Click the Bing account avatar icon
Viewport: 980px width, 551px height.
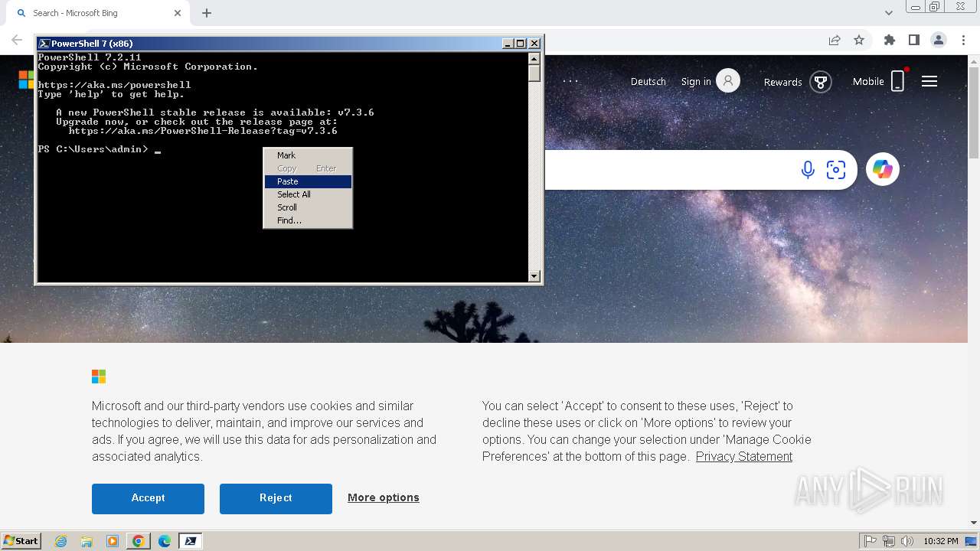click(728, 80)
